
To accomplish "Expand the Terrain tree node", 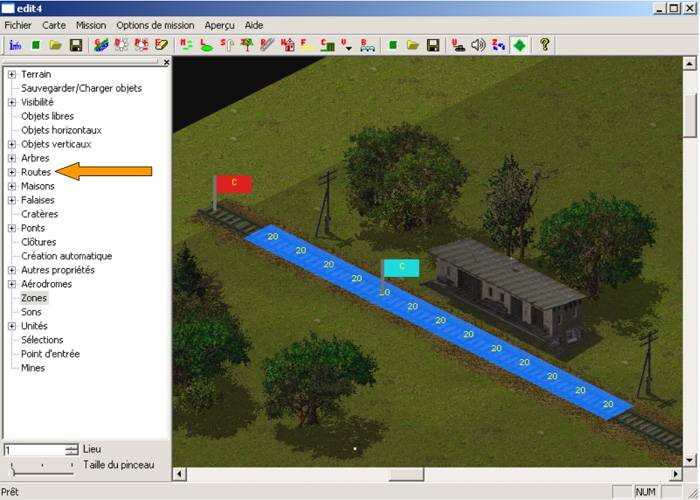I will point(11,74).
